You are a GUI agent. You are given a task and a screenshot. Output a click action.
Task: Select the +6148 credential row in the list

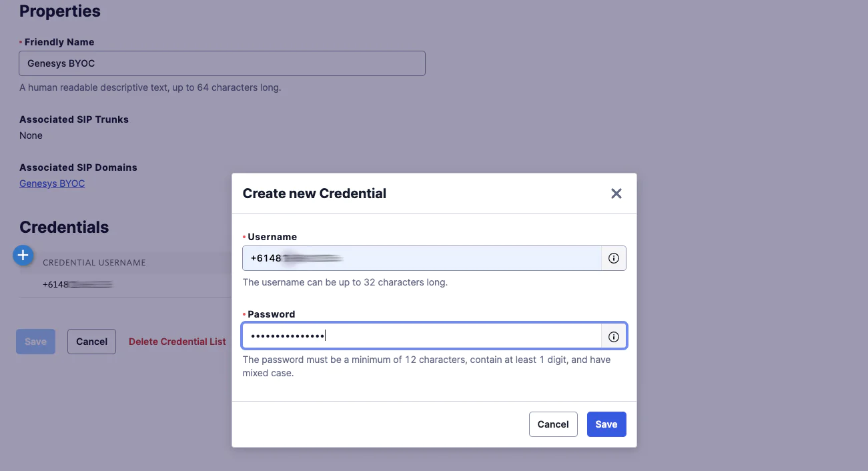[77, 285]
